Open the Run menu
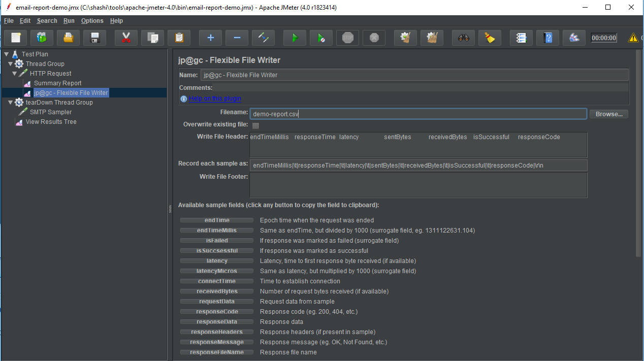The width and height of the screenshot is (644, 361). pyautogui.click(x=69, y=21)
